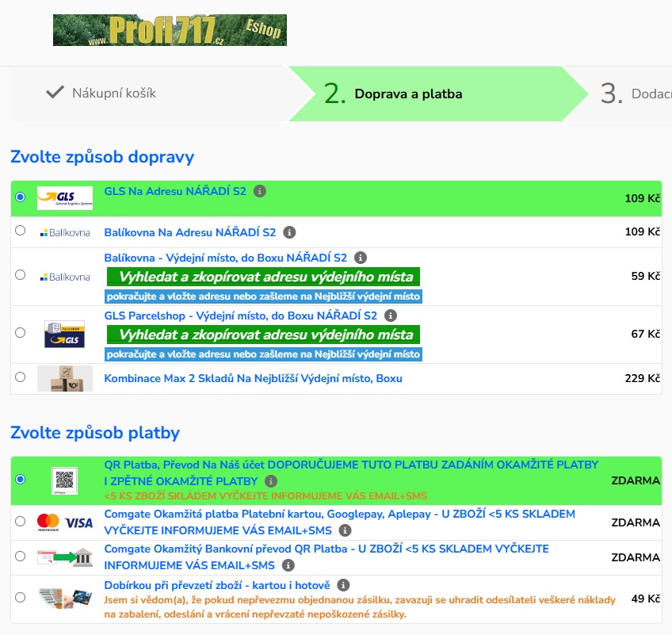This screenshot has width=672, height=635.
Task: Click the QR code payment icon
Action: click(x=65, y=480)
